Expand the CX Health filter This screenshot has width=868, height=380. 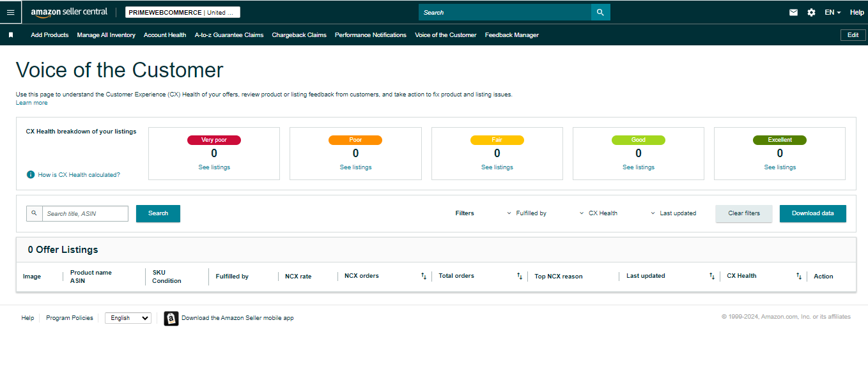(x=598, y=213)
